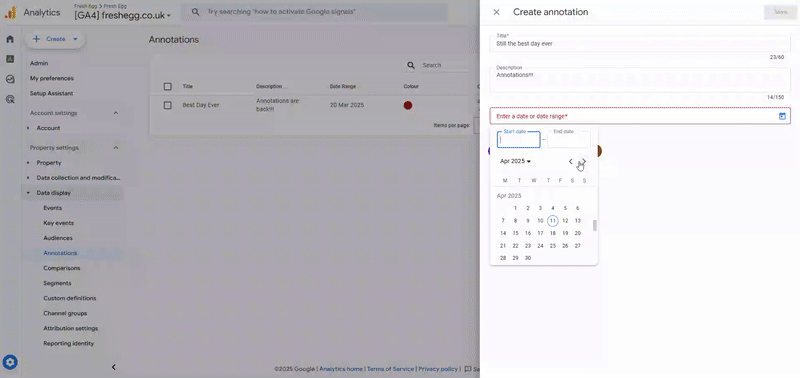The image size is (800, 378).
Task: Select Annotations in the sidebar
Action: click(x=60, y=253)
